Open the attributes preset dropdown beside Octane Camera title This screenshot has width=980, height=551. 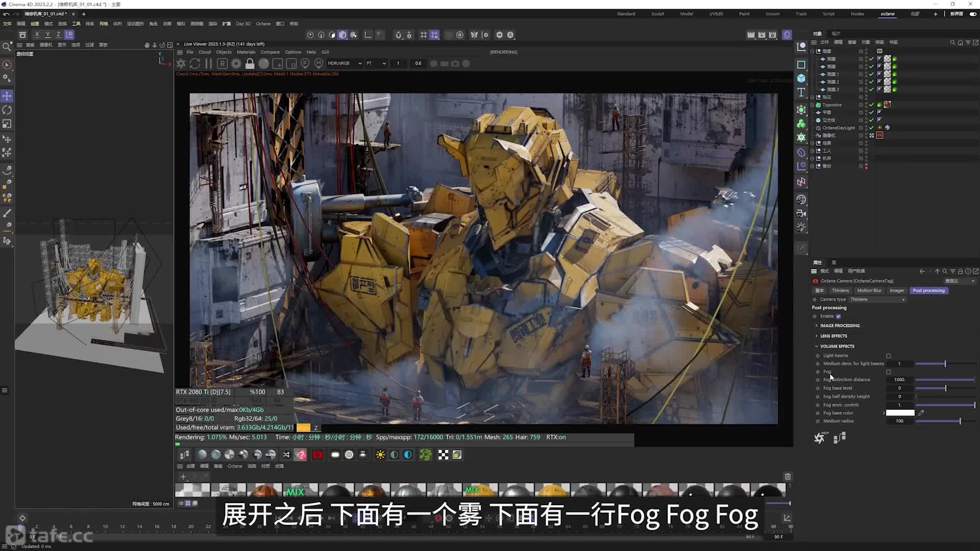point(960,281)
